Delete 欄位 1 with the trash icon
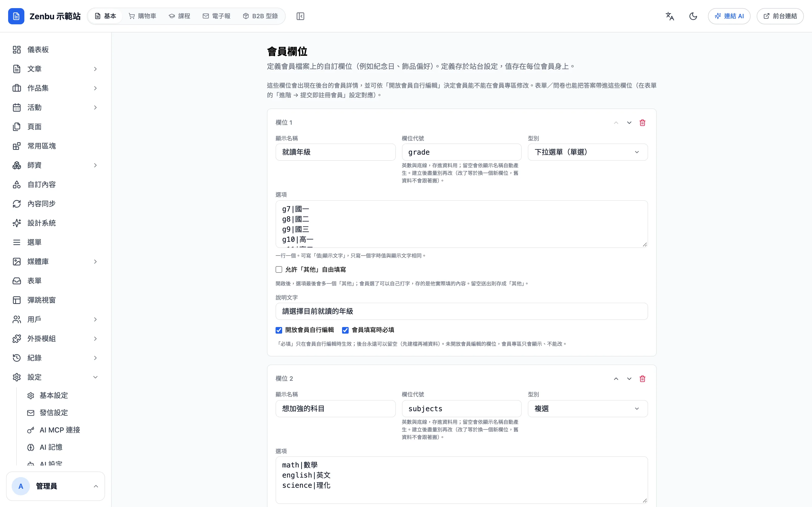This screenshot has height=507, width=812. (642, 123)
